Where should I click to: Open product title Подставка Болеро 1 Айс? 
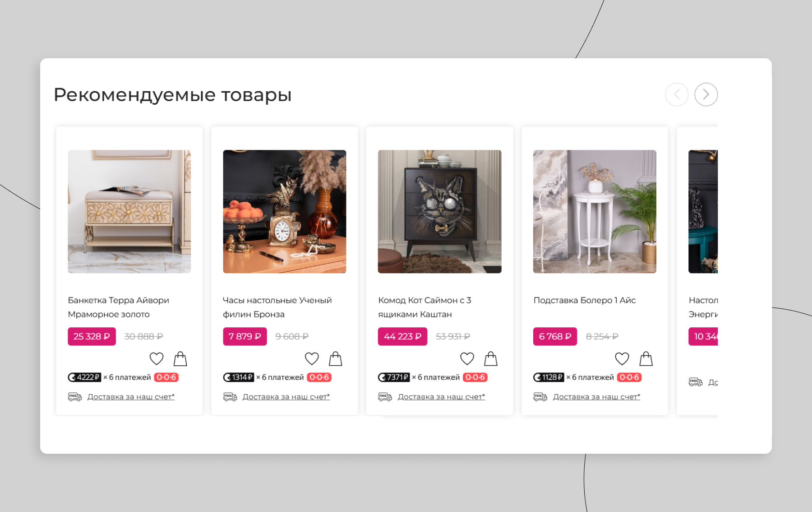pyautogui.click(x=585, y=300)
